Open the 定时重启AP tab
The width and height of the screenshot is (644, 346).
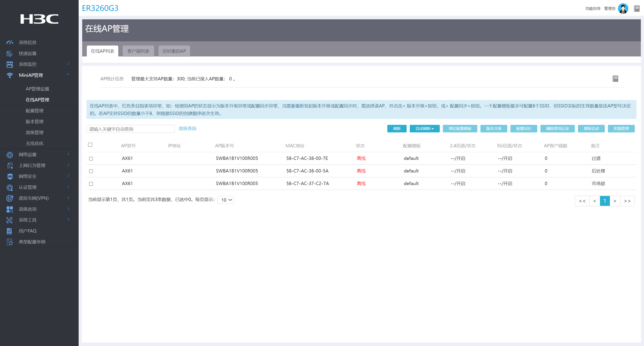(174, 51)
